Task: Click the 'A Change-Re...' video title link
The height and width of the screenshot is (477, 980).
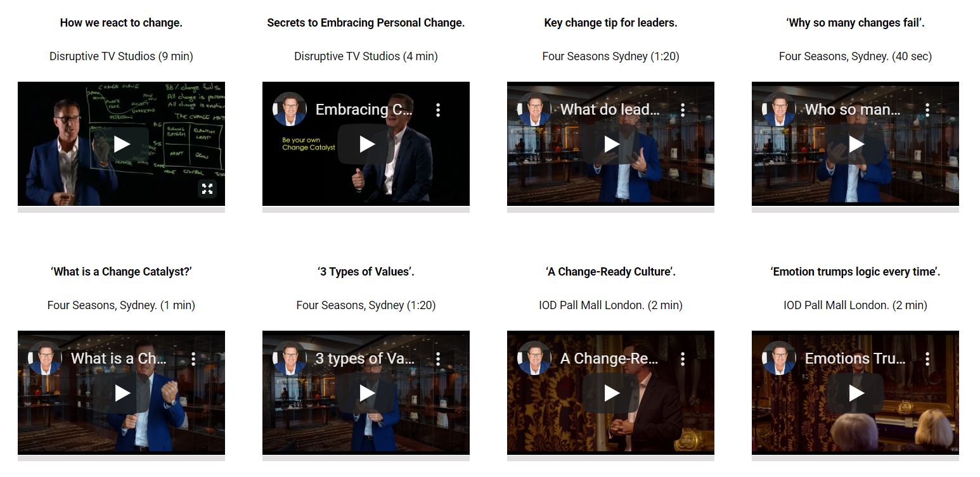Action: pos(609,359)
